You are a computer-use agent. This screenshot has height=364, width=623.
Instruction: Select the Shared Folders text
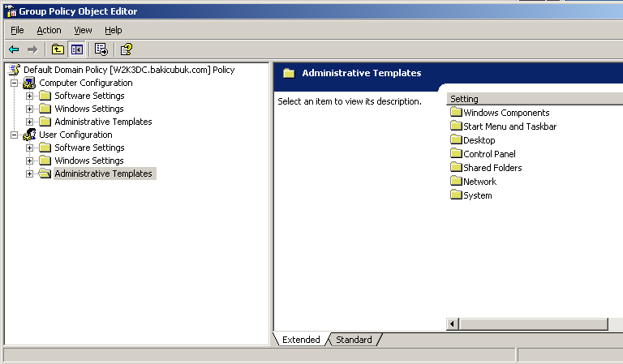(x=492, y=168)
